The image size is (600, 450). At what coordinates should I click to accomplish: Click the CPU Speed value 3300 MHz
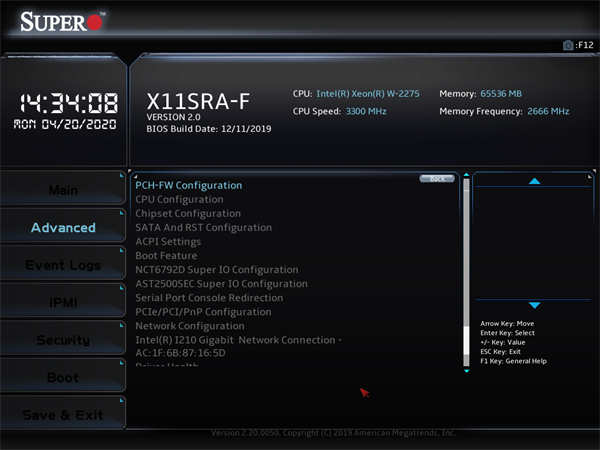pos(366,111)
